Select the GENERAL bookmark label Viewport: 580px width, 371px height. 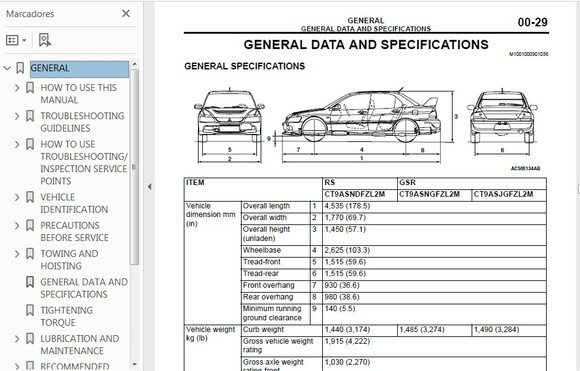(x=80, y=68)
